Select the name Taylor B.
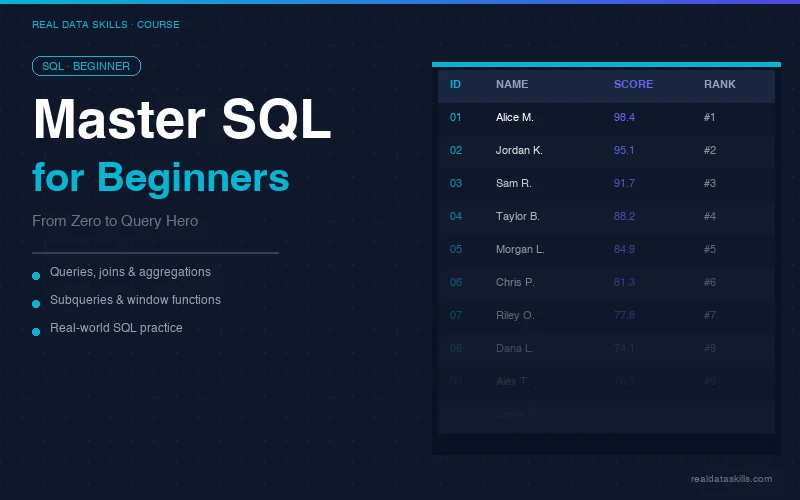 point(518,216)
